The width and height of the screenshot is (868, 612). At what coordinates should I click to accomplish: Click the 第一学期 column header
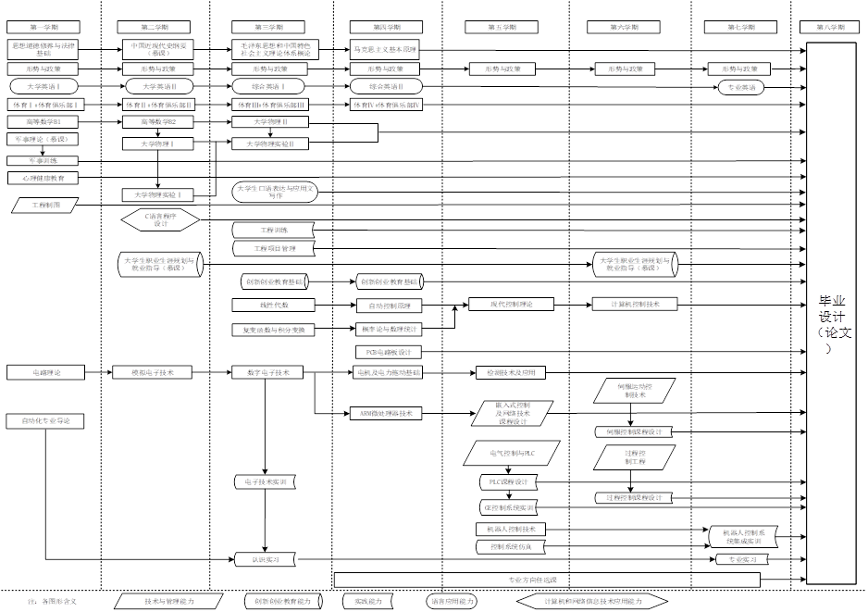(x=44, y=27)
